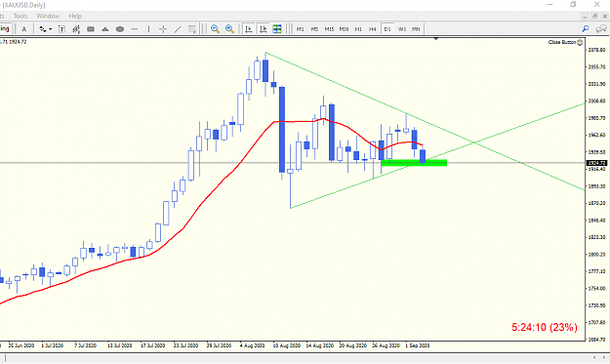The width and height of the screenshot is (610, 364).
Task: Select the vertical line tool
Action: tap(148, 29)
